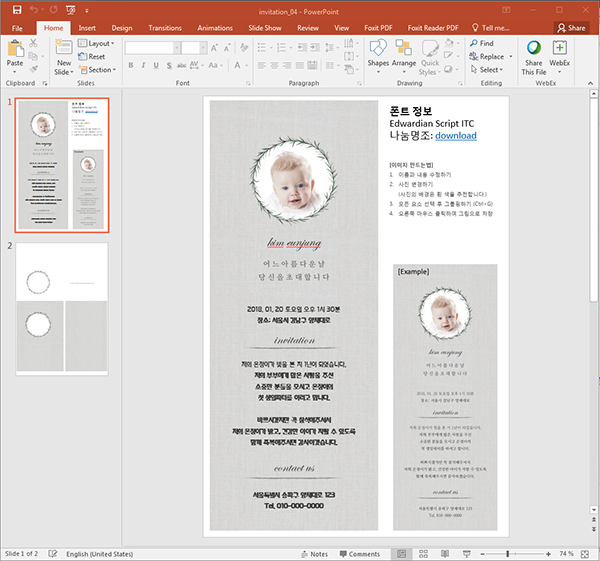Decrease the font size
Screen dimensions: 600x561
coord(227,48)
